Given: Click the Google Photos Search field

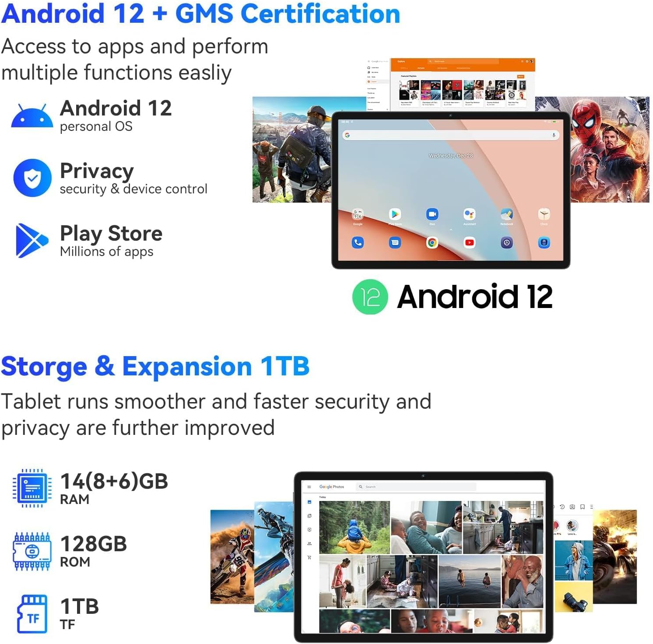Looking at the screenshot, I should coord(416,486).
